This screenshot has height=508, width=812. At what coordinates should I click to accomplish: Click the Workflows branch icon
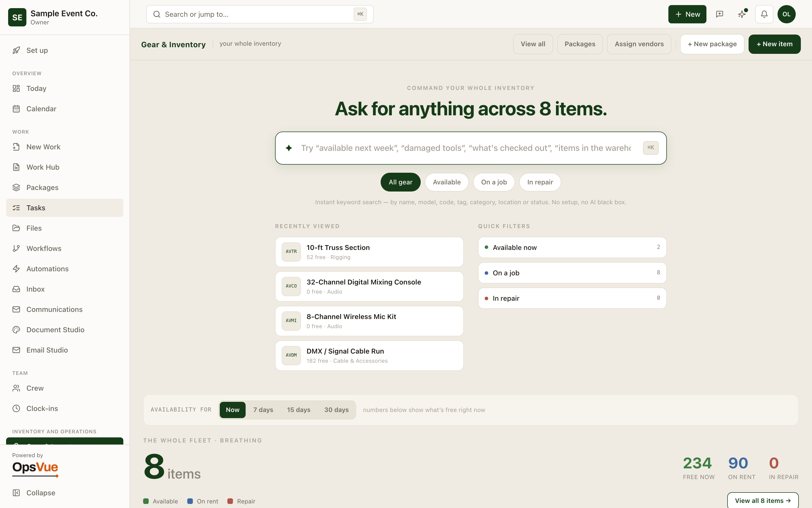click(x=16, y=249)
